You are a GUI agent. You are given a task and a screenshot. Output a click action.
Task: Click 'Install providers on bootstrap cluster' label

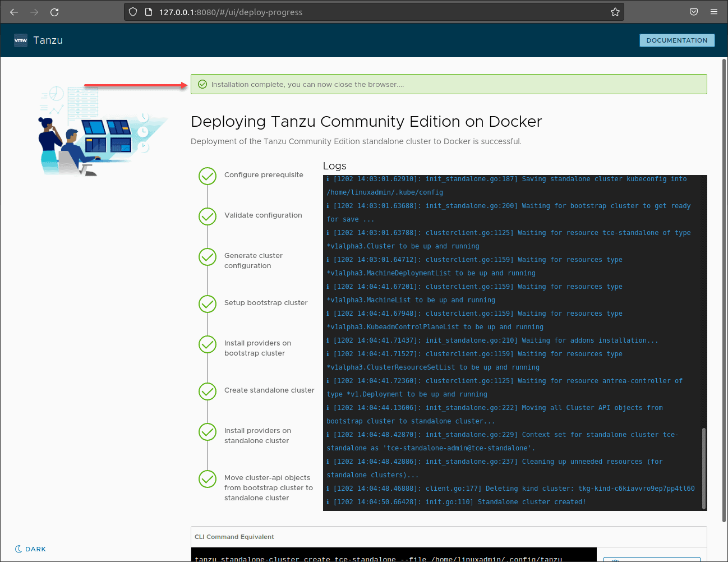point(257,348)
